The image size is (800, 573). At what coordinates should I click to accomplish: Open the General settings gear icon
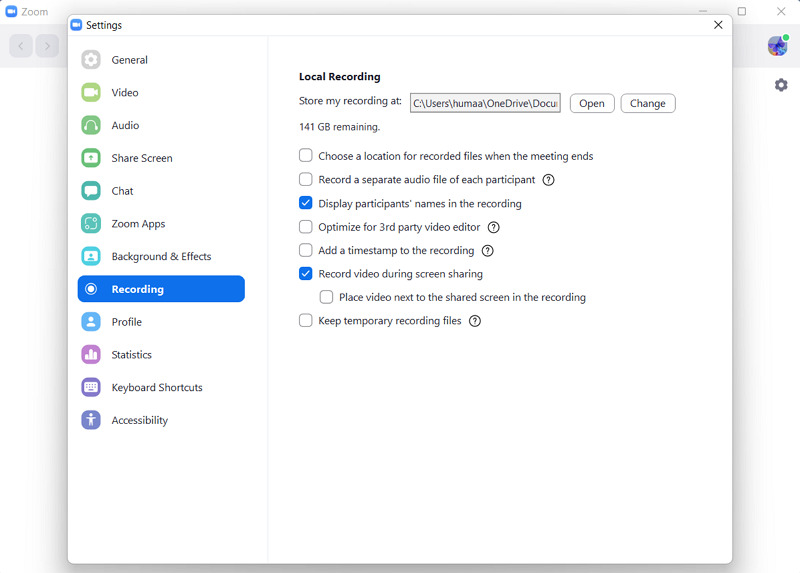tap(91, 60)
